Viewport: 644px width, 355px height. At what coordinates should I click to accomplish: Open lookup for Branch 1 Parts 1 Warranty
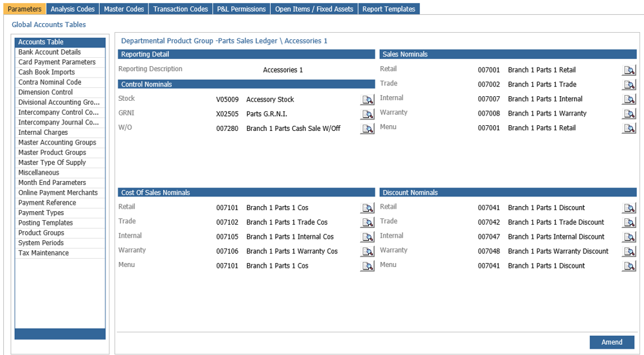[x=629, y=114]
